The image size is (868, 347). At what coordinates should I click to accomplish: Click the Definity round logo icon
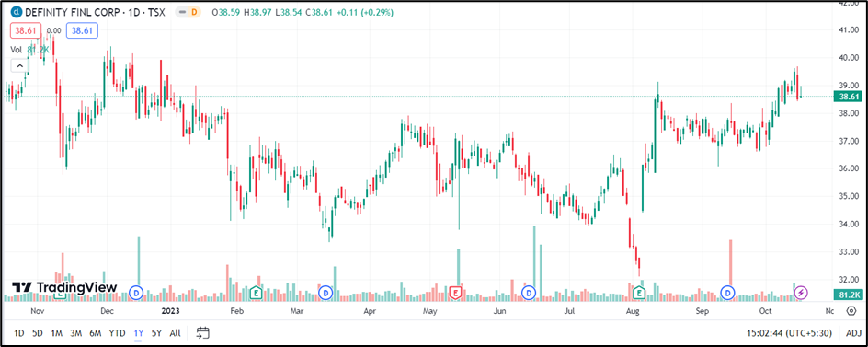pyautogui.click(x=16, y=12)
